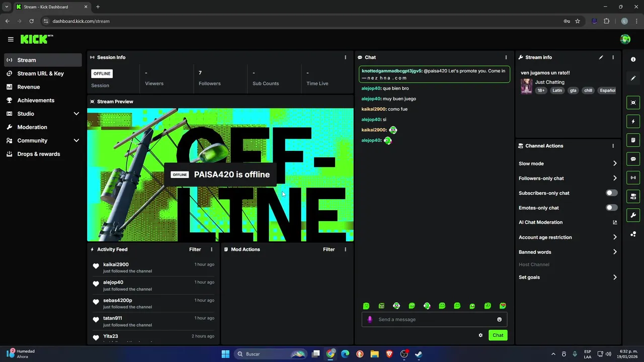This screenshot has height=362, width=644.
Task: Toggle the wrench panel icon in the right sidebar
Action: (633, 215)
